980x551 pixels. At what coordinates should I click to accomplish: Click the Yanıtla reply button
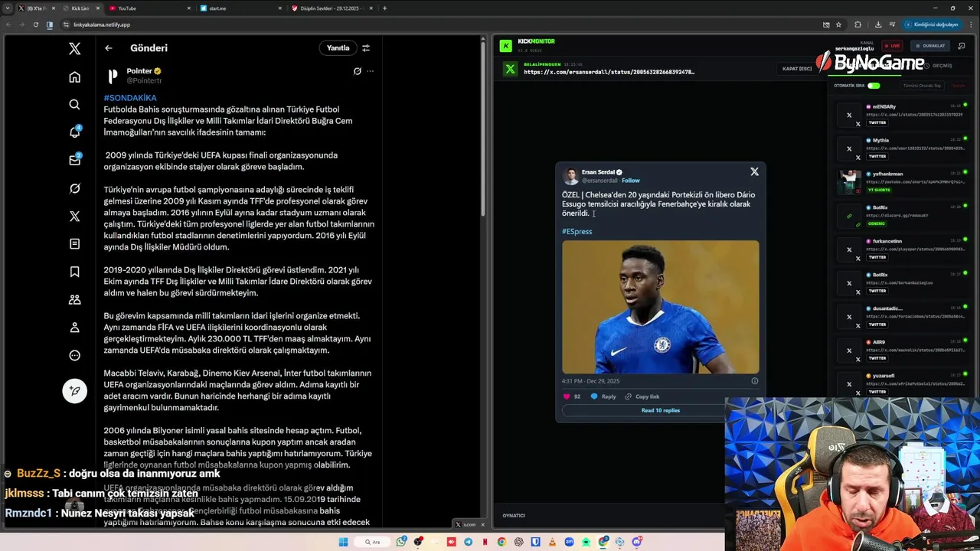click(x=338, y=47)
